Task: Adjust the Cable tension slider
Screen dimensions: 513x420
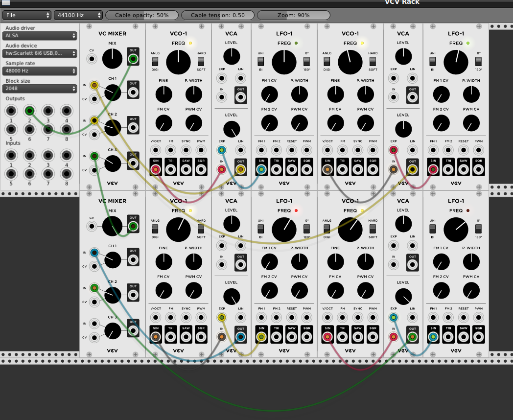Action: [x=217, y=15]
